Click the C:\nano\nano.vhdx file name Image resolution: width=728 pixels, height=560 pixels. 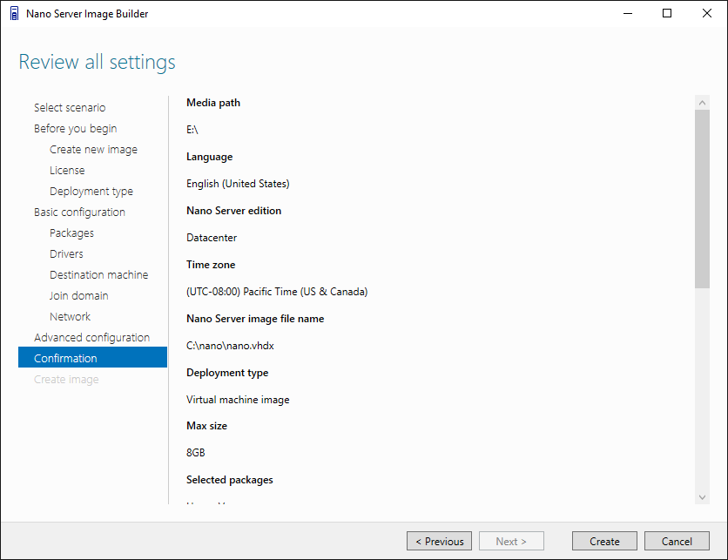pos(230,346)
